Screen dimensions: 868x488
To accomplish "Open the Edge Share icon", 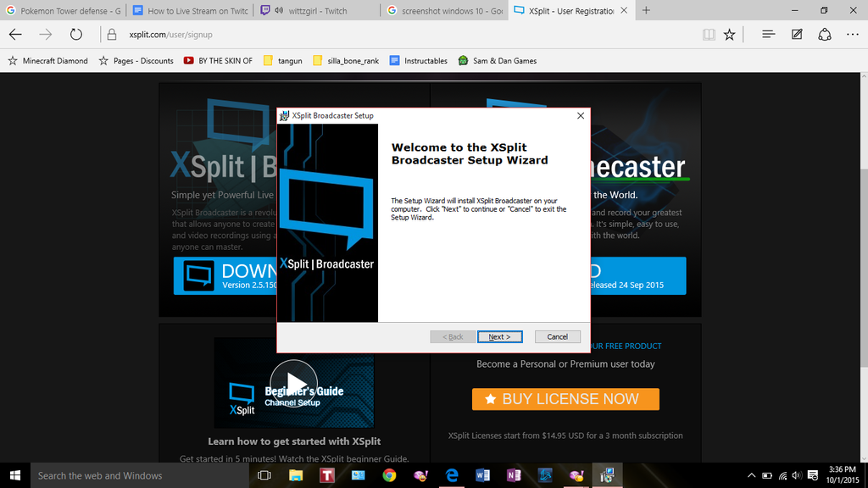I will click(825, 34).
